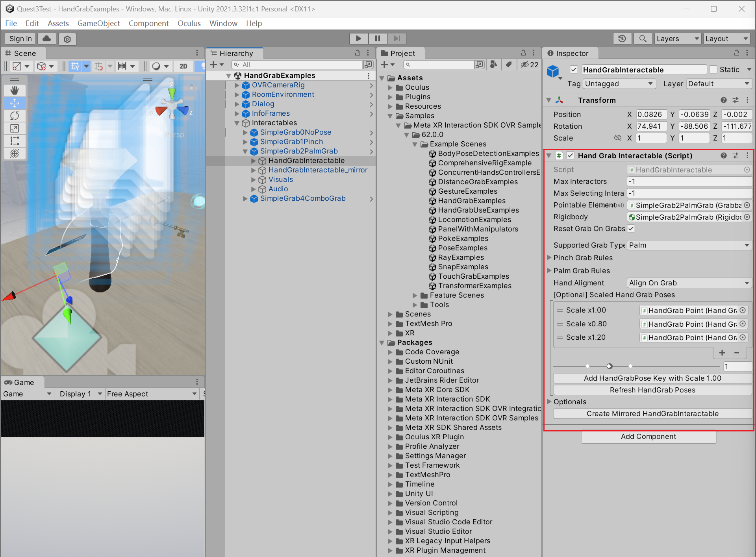Viewport: 756px width, 557px height.
Task: Lock the Inspector panel
Action: click(736, 53)
